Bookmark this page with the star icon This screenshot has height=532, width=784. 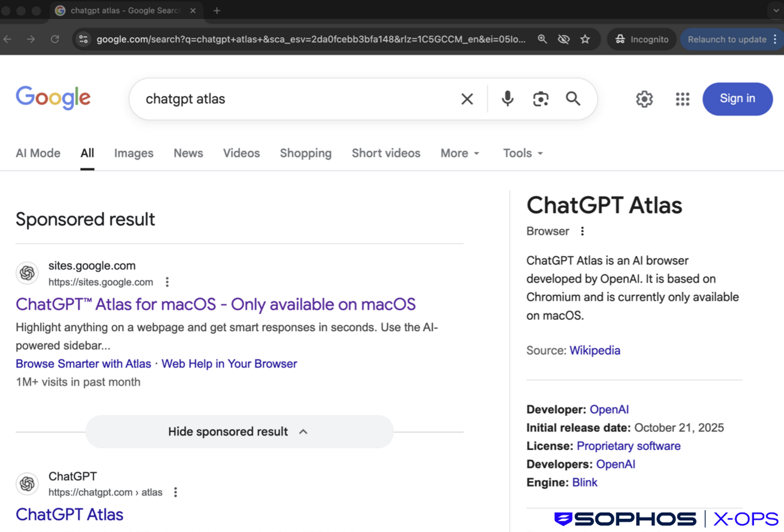(x=585, y=39)
